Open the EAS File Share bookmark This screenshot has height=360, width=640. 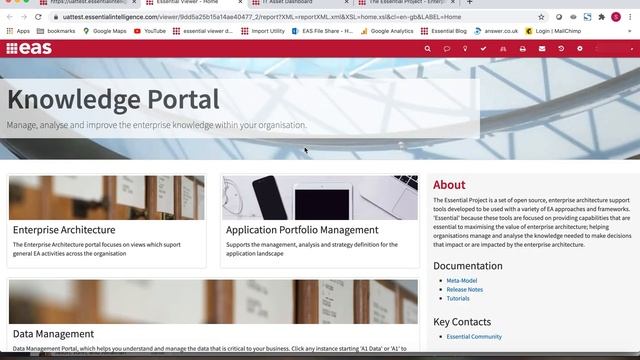pyautogui.click(x=322, y=31)
